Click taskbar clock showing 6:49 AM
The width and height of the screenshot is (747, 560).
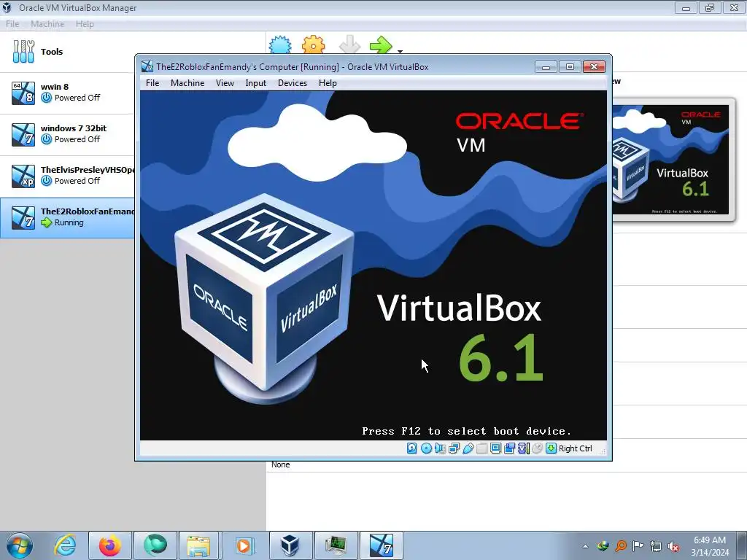(710, 546)
